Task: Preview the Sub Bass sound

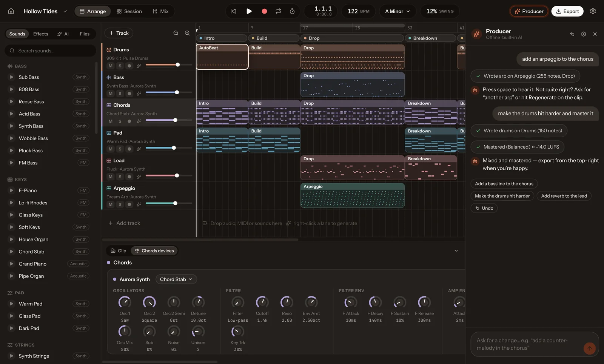Action: click(x=11, y=77)
